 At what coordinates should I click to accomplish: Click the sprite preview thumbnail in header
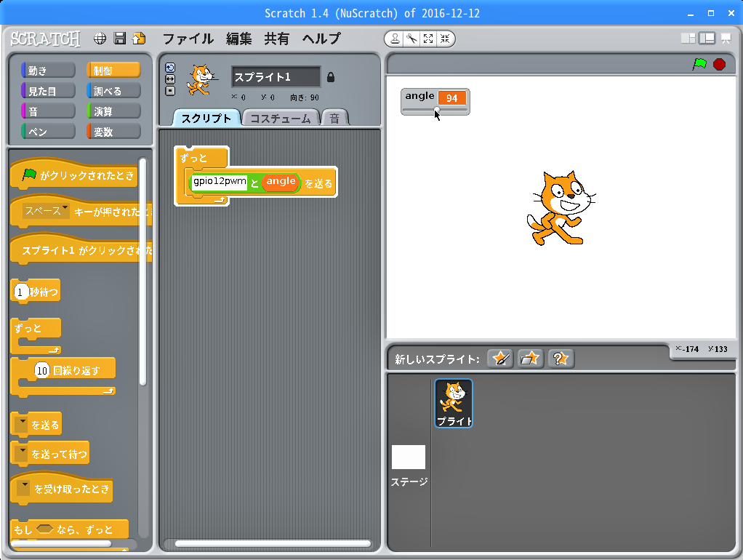coord(203,79)
